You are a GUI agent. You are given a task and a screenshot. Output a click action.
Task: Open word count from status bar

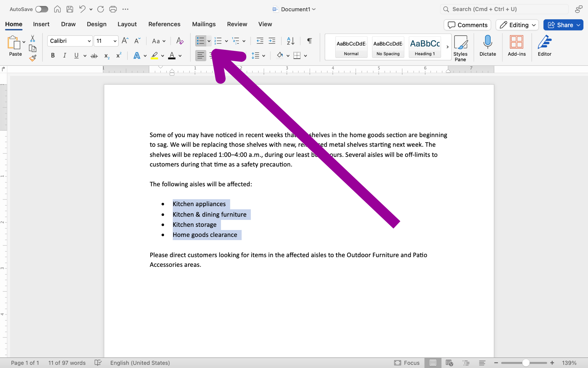tap(67, 363)
